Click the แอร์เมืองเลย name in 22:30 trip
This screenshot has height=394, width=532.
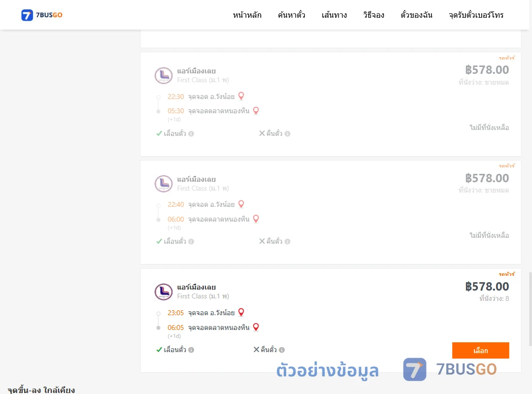pos(197,71)
